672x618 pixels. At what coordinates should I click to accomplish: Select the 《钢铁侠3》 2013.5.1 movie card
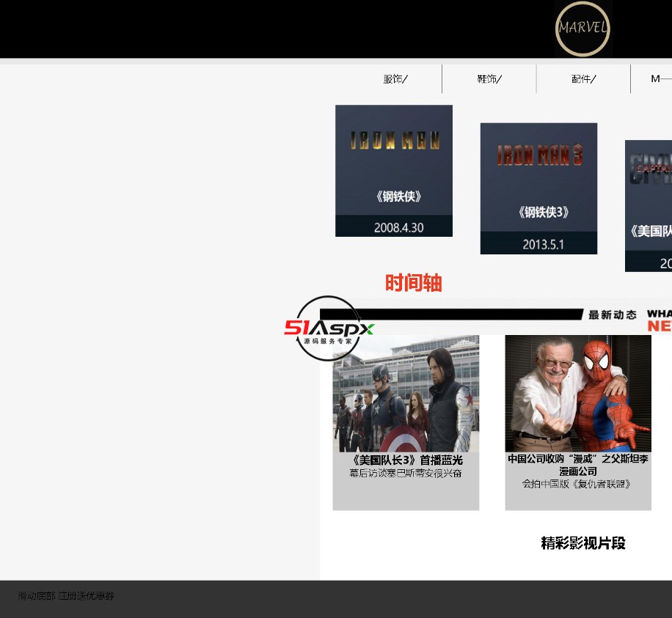(538, 188)
